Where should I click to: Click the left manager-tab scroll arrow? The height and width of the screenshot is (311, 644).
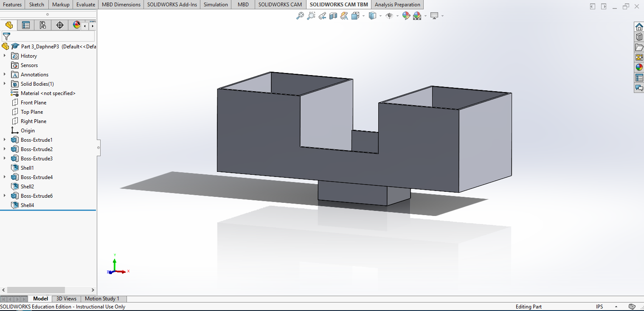(x=85, y=26)
